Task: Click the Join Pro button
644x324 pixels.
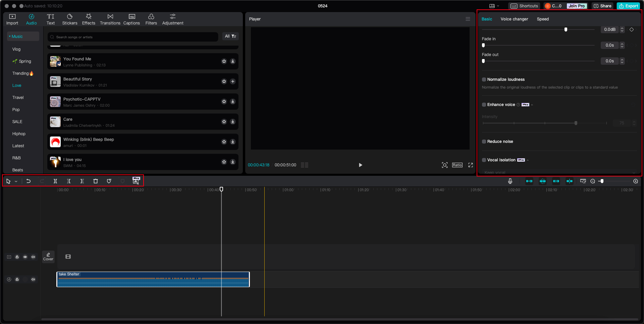Action: (x=577, y=6)
